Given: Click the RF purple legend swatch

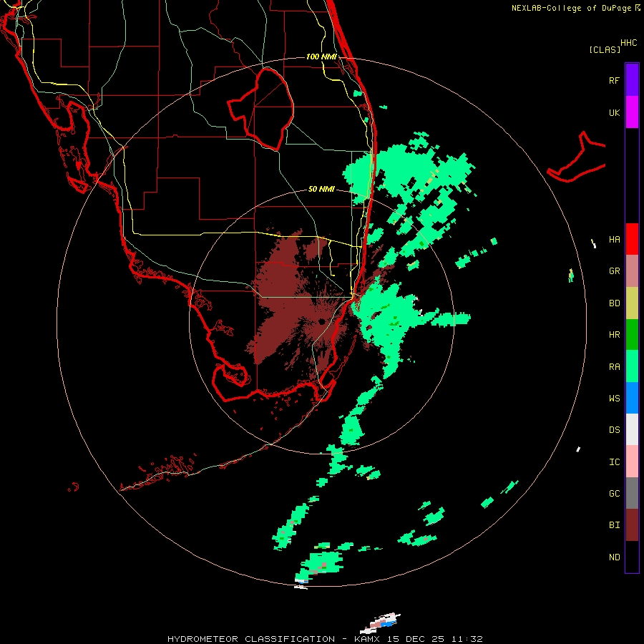Looking at the screenshot, I should point(632,80).
